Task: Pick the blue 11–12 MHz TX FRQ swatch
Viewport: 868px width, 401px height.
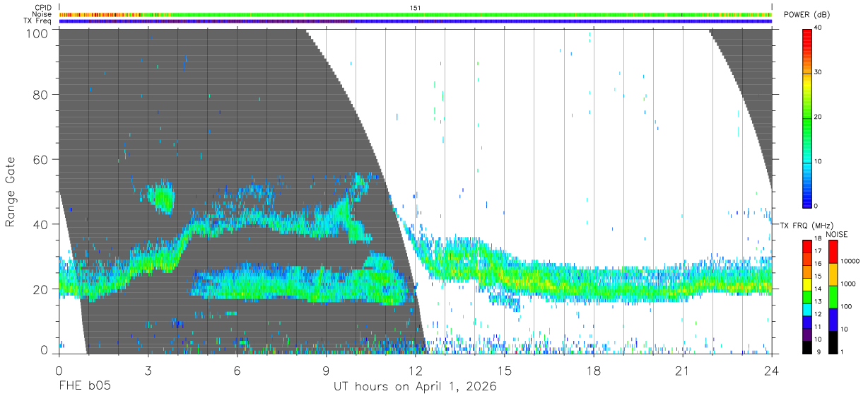Action: (x=807, y=322)
